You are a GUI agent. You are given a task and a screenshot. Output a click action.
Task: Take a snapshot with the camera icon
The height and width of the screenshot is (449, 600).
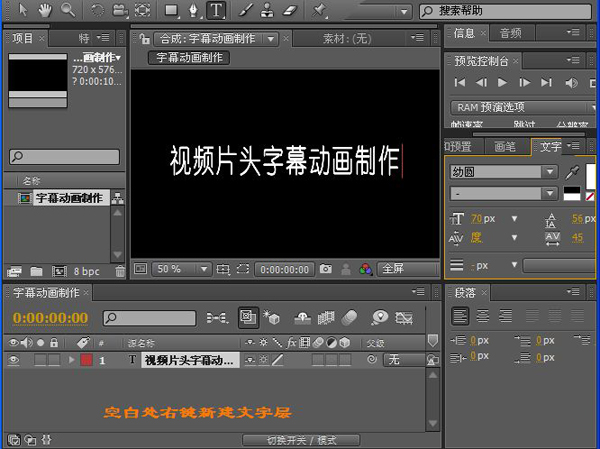pos(326,269)
